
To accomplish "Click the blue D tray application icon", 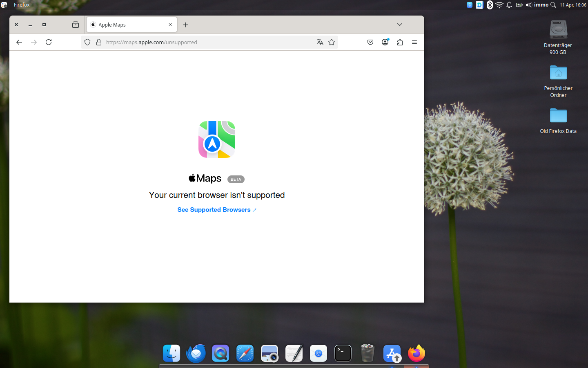I will (x=479, y=5).
